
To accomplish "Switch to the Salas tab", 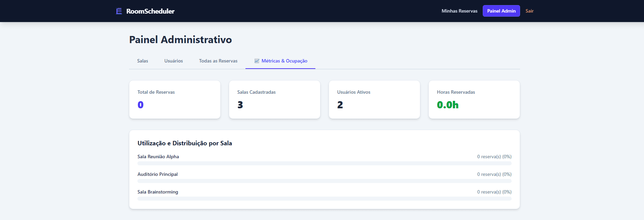I will tap(143, 61).
